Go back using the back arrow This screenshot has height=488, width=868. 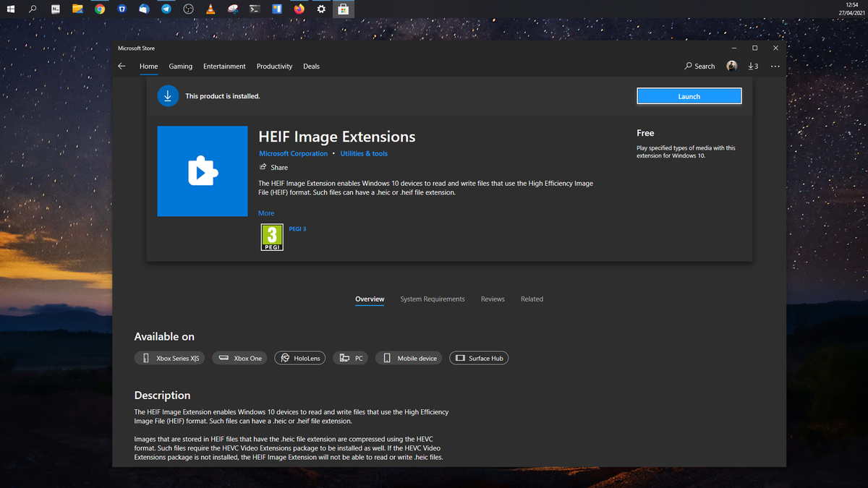[x=122, y=66]
